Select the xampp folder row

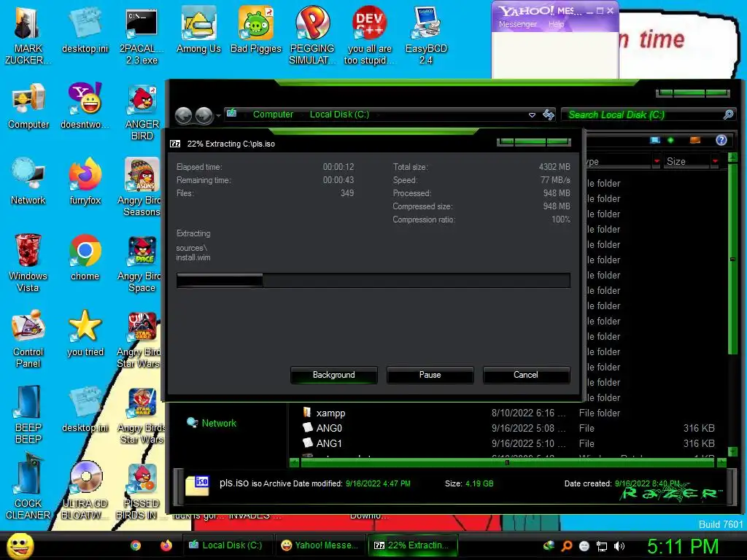508,413
